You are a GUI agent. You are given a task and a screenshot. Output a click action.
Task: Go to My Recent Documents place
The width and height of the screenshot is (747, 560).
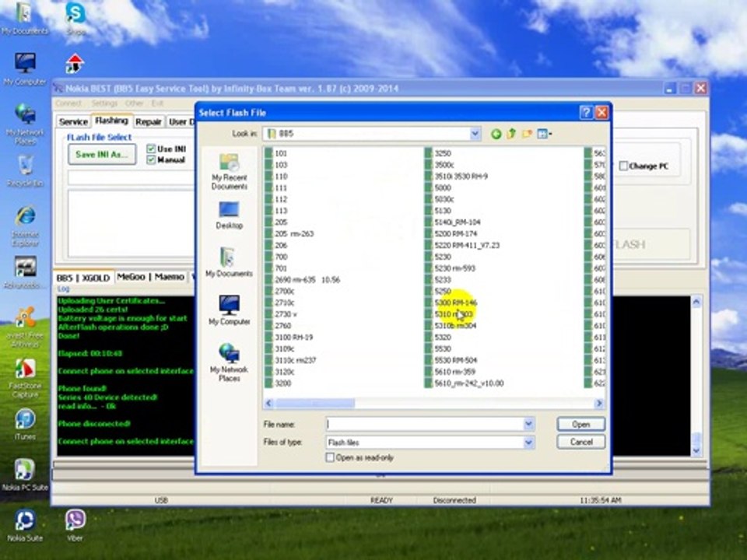(x=229, y=171)
